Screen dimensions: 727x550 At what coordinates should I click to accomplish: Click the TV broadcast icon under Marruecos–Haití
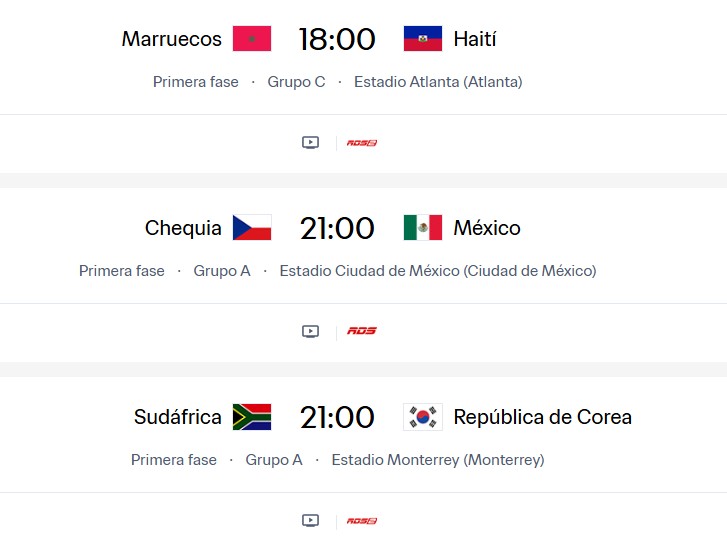pyautogui.click(x=310, y=143)
